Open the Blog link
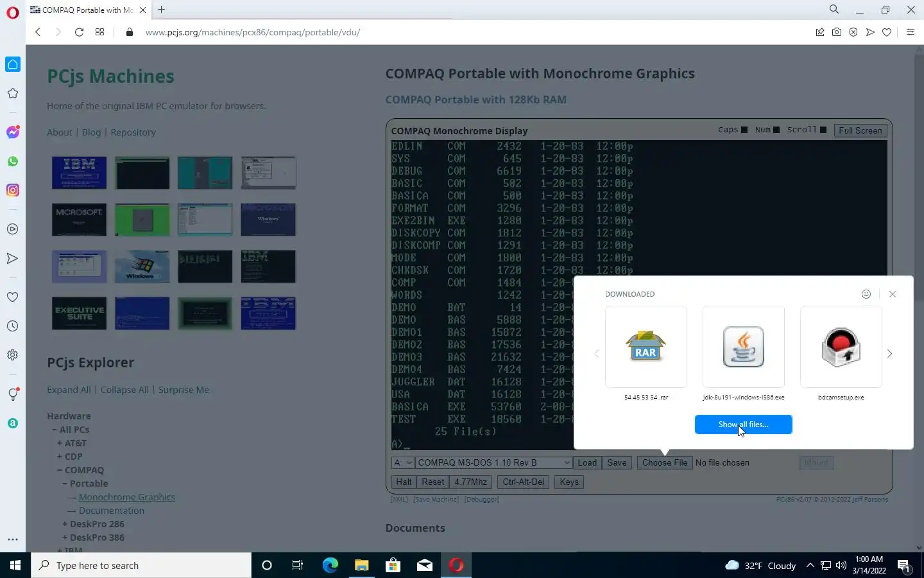Image resolution: width=924 pixels, height=578 pixels. [91, 132]
